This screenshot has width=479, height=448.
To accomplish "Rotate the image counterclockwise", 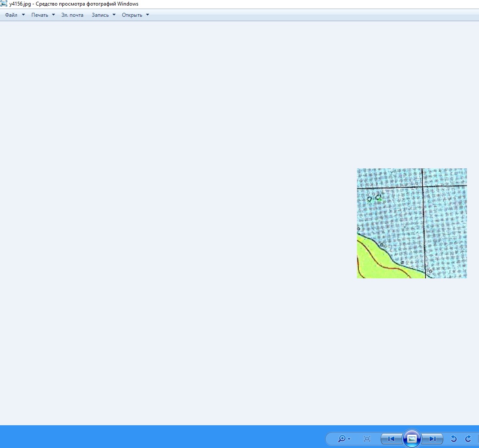I will pyautogui.click(x=453, y=439).
